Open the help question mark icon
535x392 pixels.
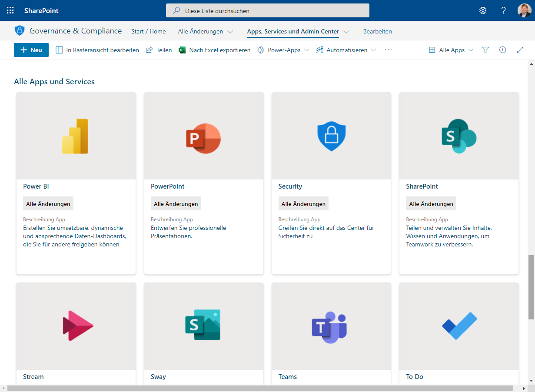[x=504, y=10]
